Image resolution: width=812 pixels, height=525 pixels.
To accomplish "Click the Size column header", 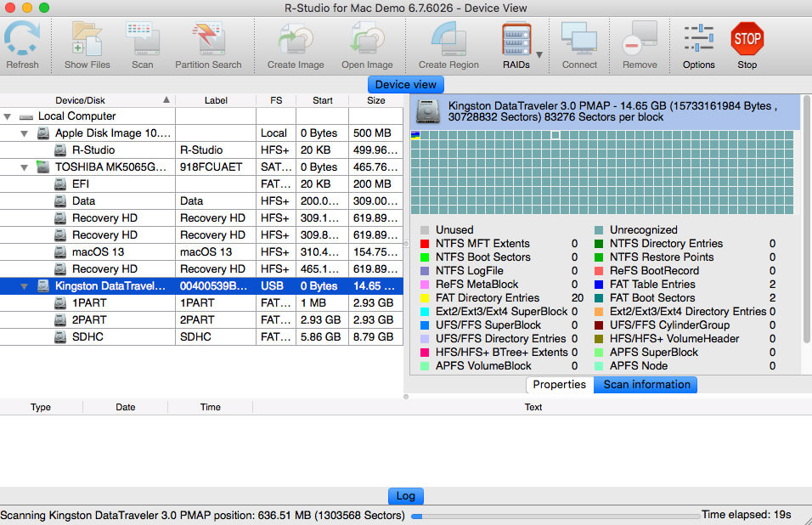I will click(x=375, y=100).
